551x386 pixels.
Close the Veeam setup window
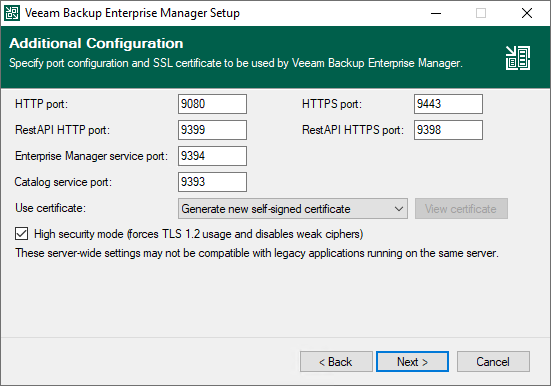526,13
